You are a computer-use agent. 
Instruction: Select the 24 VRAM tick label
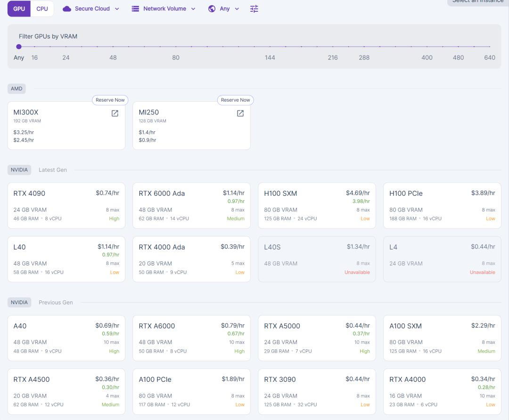[66, 57]
